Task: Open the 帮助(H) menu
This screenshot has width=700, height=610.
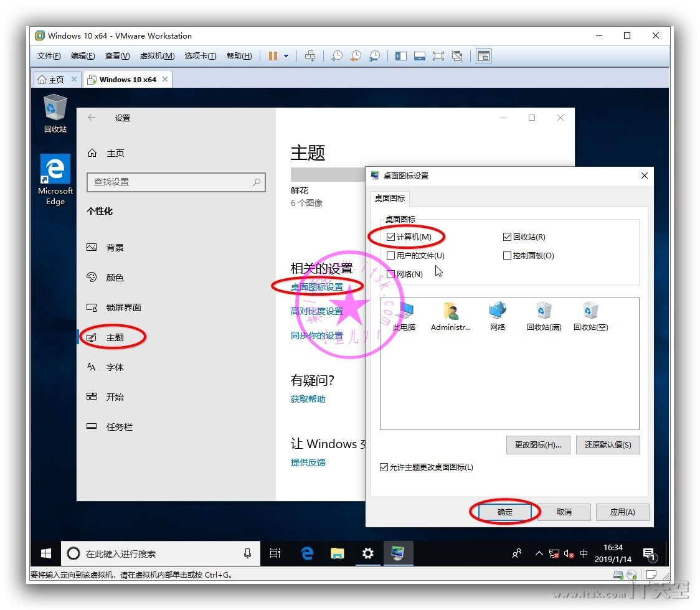Action: click(x=239, y=56)
